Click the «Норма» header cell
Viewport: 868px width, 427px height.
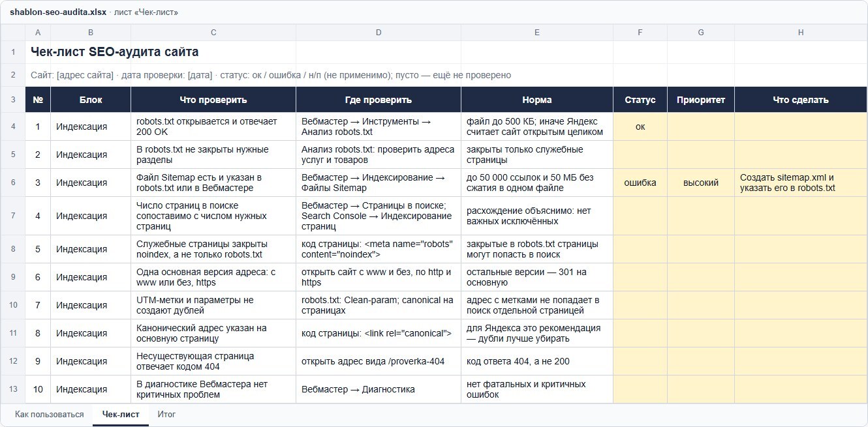537,100
